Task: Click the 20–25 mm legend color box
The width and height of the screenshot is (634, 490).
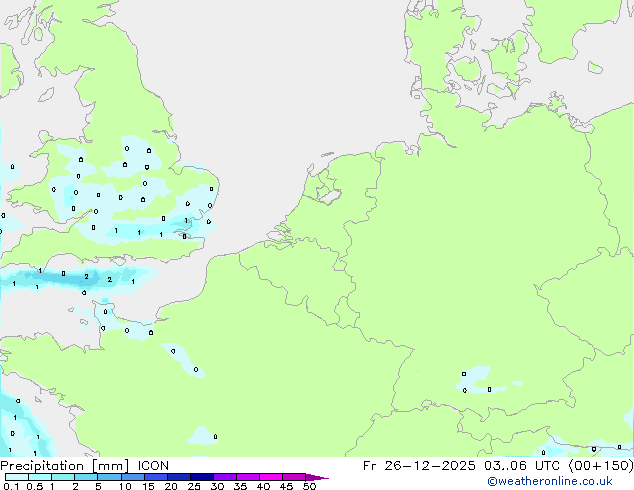Action: pos(178,477)
